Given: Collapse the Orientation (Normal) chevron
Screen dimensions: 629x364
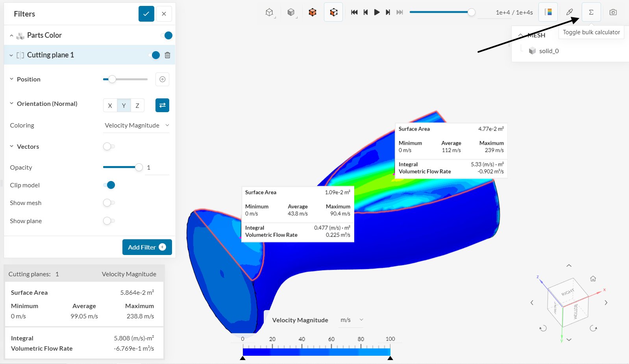Looking at the screenshot, I should [x=11, y=103].
